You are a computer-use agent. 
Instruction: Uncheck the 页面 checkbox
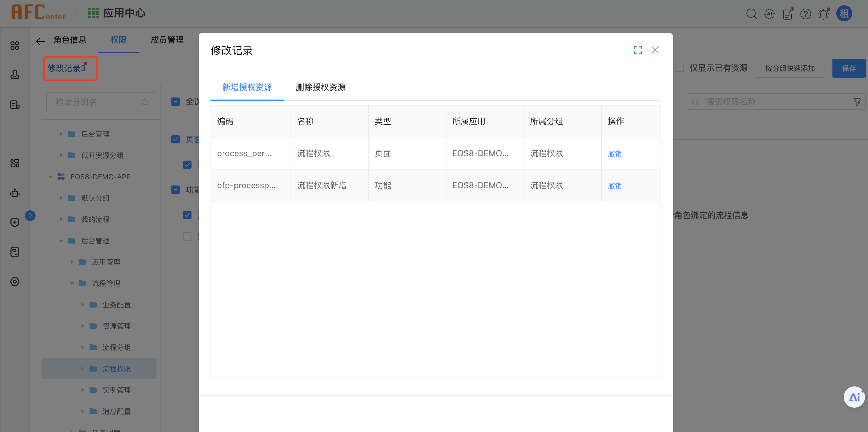click(x=175, y=139)
